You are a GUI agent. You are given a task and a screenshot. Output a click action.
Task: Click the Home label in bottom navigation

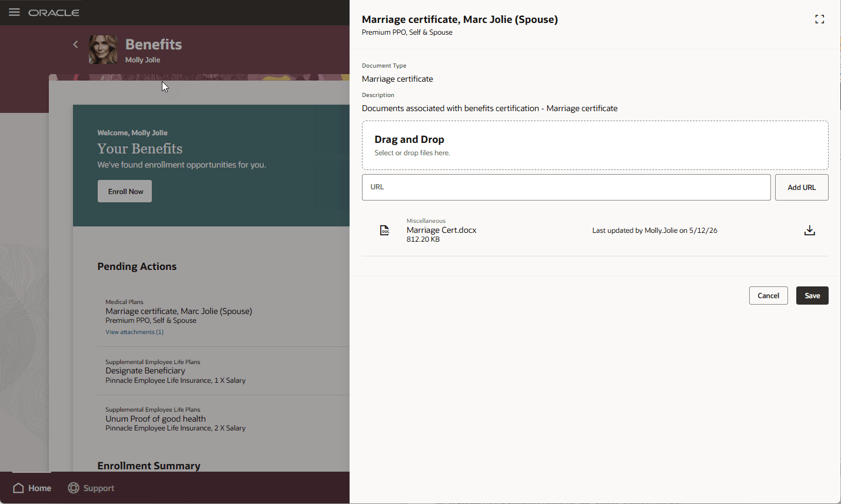[39, 488]
